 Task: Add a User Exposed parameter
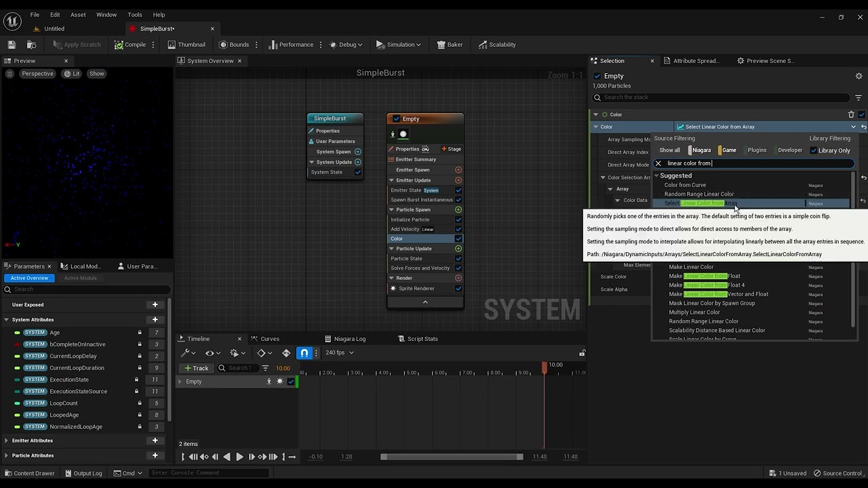155,305
